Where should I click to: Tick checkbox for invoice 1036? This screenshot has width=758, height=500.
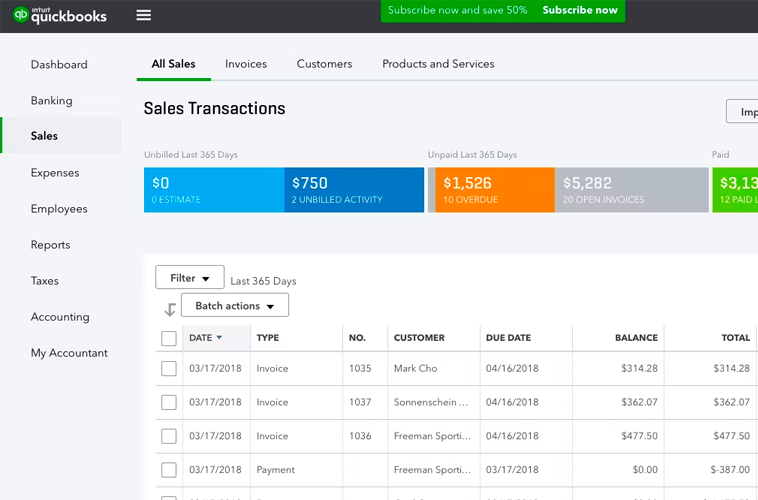(169, 437)
